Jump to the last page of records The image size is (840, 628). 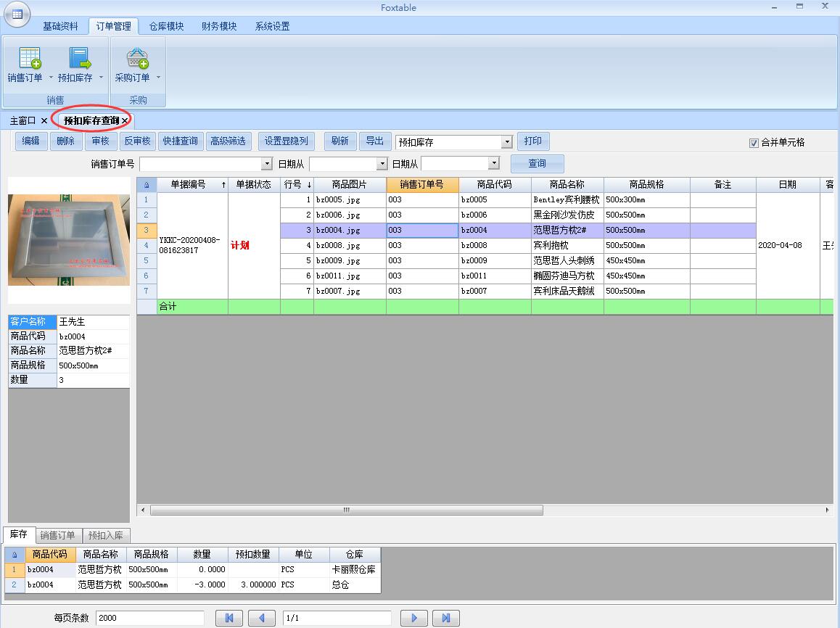446,618
